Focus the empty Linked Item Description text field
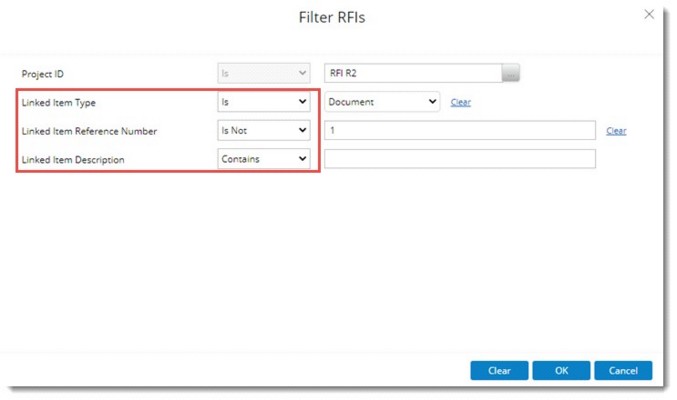 click(460, 159)
